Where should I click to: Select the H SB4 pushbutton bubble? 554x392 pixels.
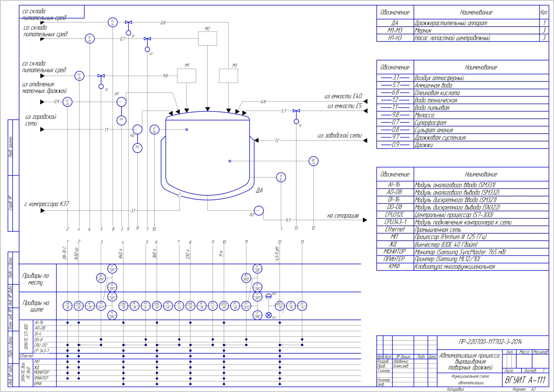pyautogui.click(x=112, y=315)
